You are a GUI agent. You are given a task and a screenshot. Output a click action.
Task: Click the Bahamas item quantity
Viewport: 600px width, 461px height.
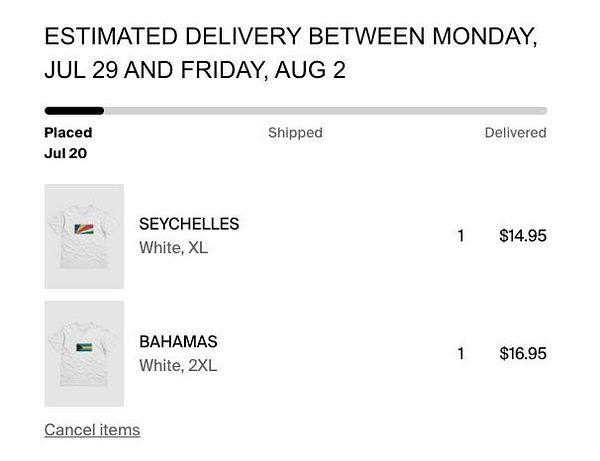point(461,353)
